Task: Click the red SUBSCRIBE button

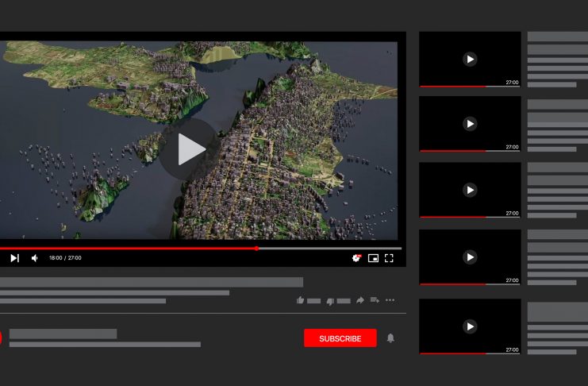Action: [340, 338]
